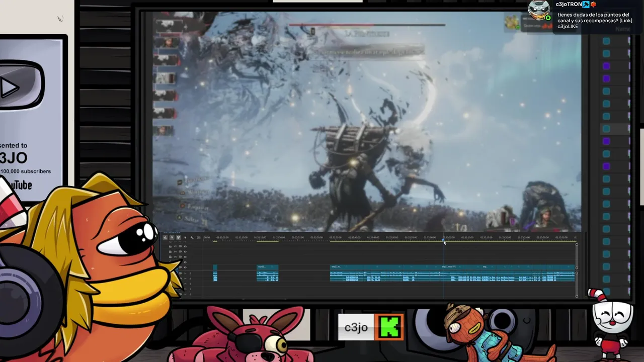Viewport: 644px width, 362px height.
Task: Mute the third audio track (M)
Action: point(185,284)
